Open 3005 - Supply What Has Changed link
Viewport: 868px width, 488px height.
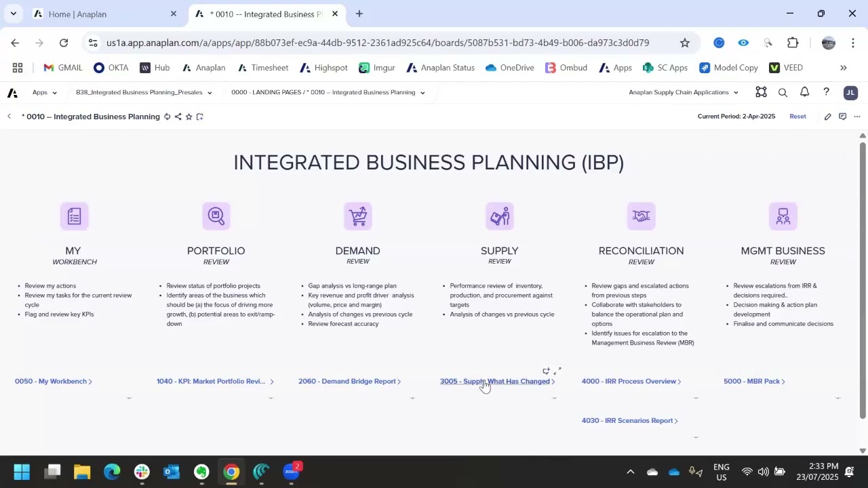[498, 382]
